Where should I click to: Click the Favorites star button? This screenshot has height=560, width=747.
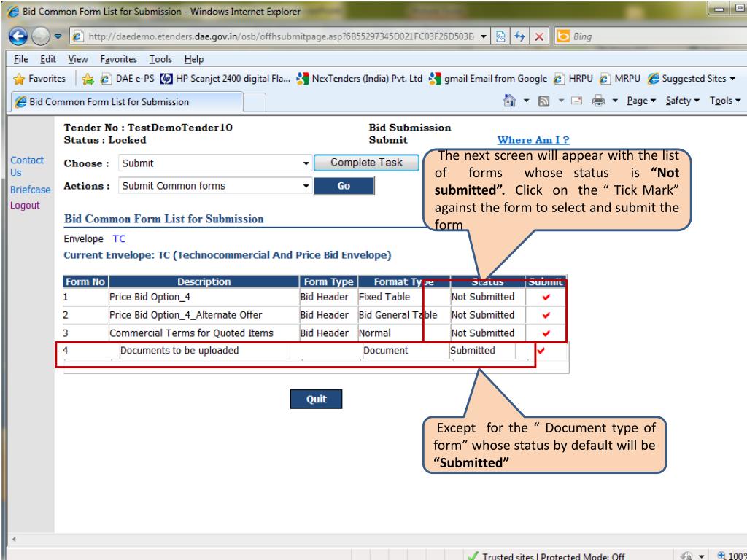[x=39, y=79]
